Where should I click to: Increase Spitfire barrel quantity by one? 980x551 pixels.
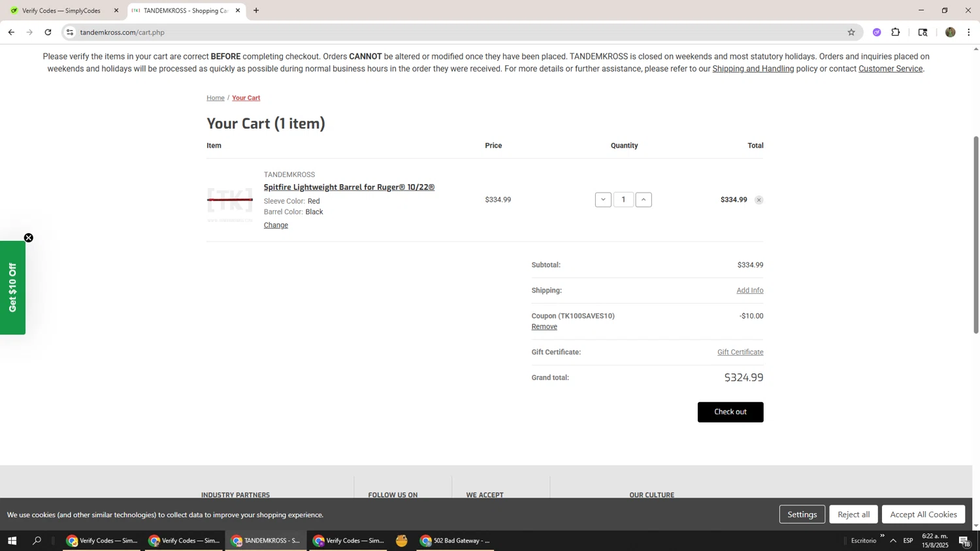coord(644,200)
